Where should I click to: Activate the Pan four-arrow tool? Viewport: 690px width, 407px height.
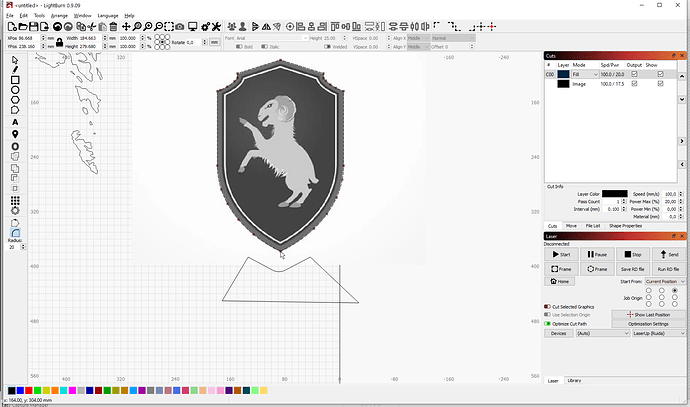(x=126, y=27)
